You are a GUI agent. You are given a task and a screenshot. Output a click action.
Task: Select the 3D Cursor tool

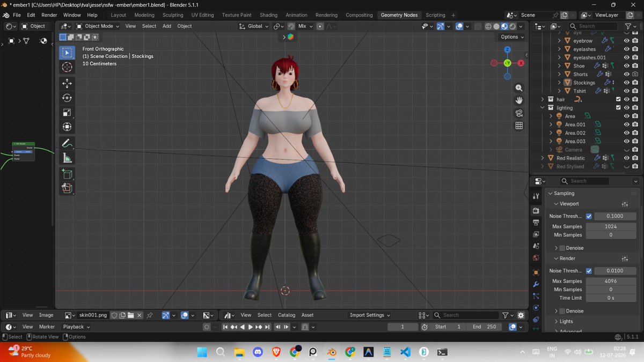pyautogui.click(x=67, y=67)
